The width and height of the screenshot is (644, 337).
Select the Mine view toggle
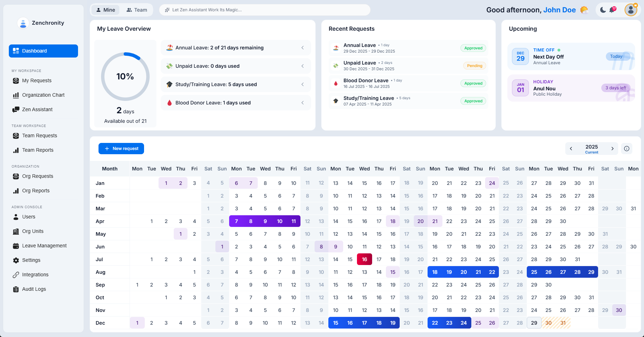pyautogui.click(x=106, y=10)
